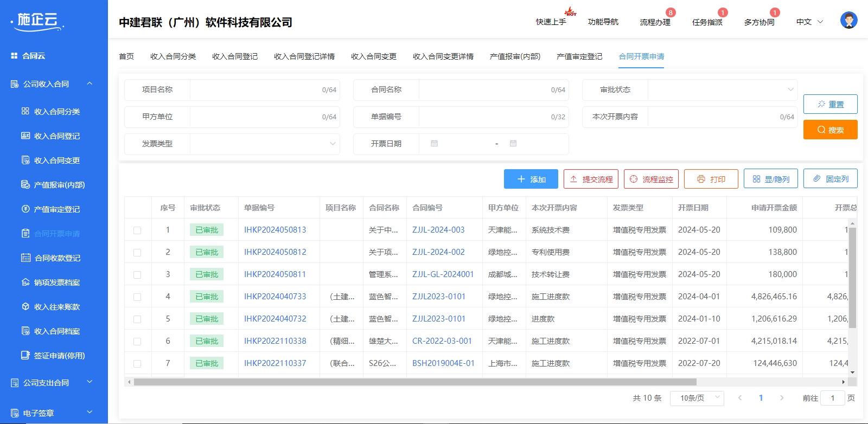This screenshot has width=868, height=424.
Task: Click the 重置 button
Action: (831, 104)
